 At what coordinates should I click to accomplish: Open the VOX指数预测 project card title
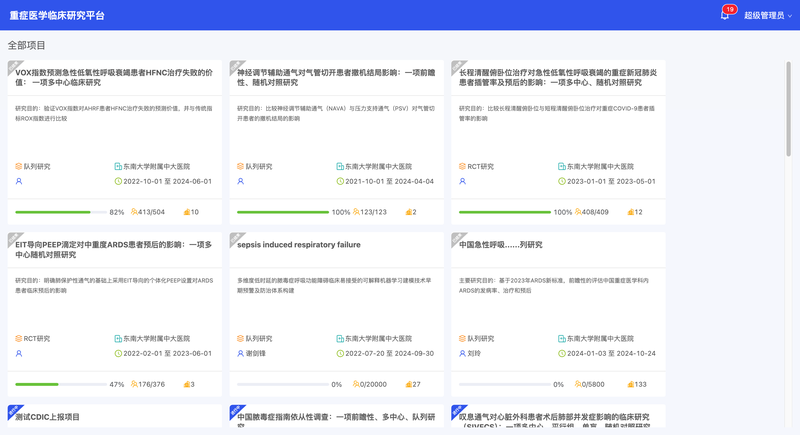[114, 78]
